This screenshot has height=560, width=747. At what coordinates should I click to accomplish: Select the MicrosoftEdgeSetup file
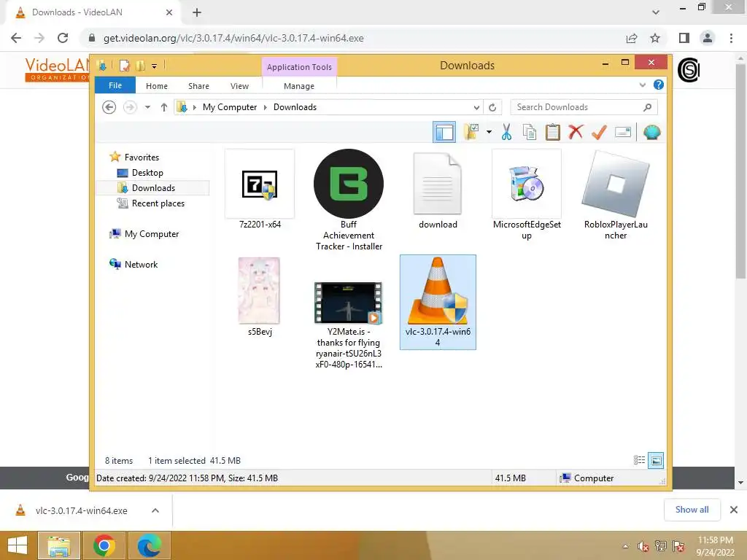pos(527,195)
